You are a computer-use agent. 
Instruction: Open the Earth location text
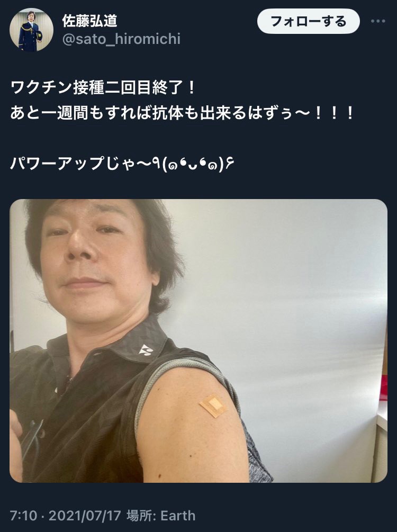click(178, 516)
